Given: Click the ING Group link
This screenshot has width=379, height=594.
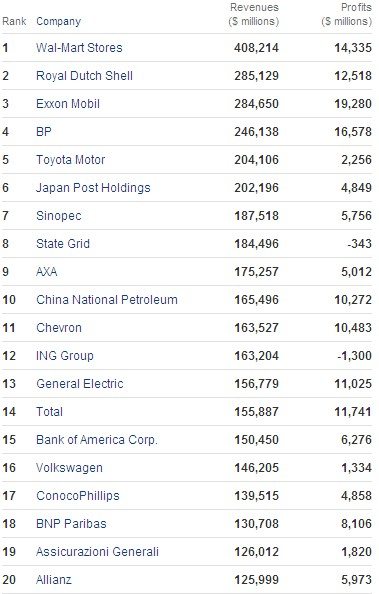Looking at the screenshot, I should click(65, 356).
